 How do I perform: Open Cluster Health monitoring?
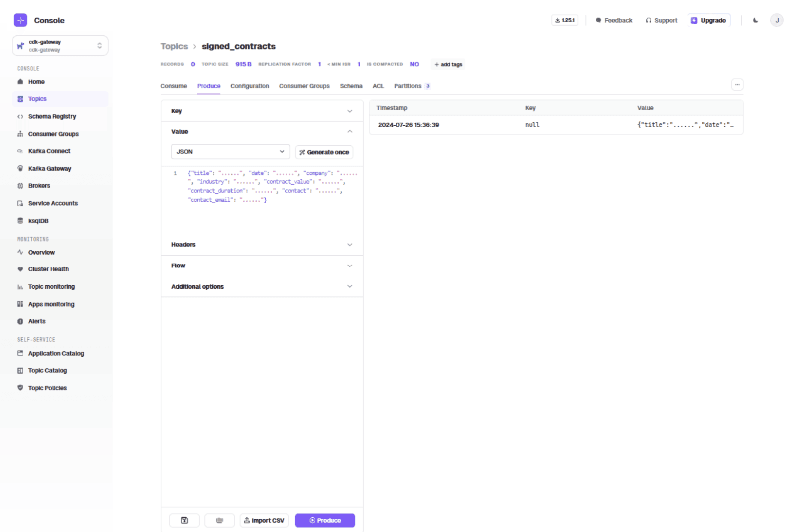(48, 269)
